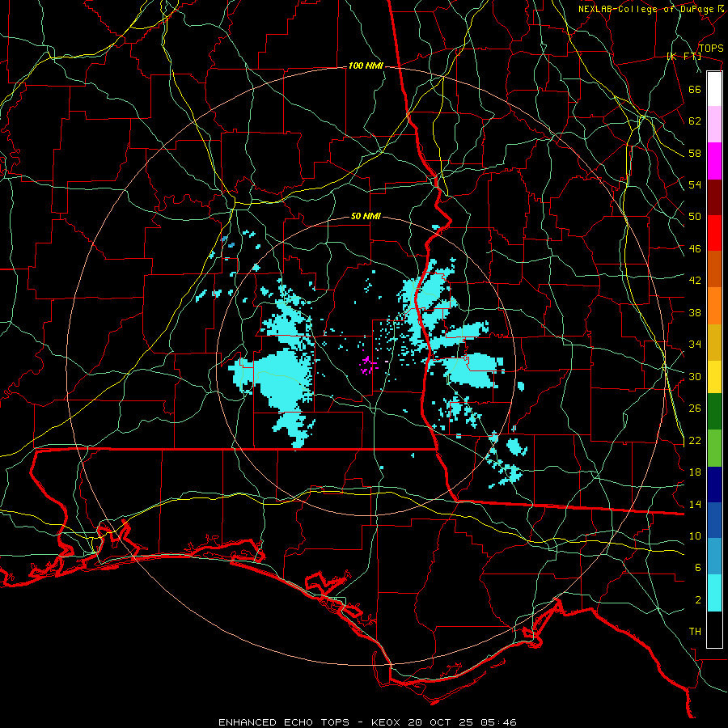Pick the navy blue legend color band
Image resolution: width=728 pixels, height=728 pixels.
point(714,485)
